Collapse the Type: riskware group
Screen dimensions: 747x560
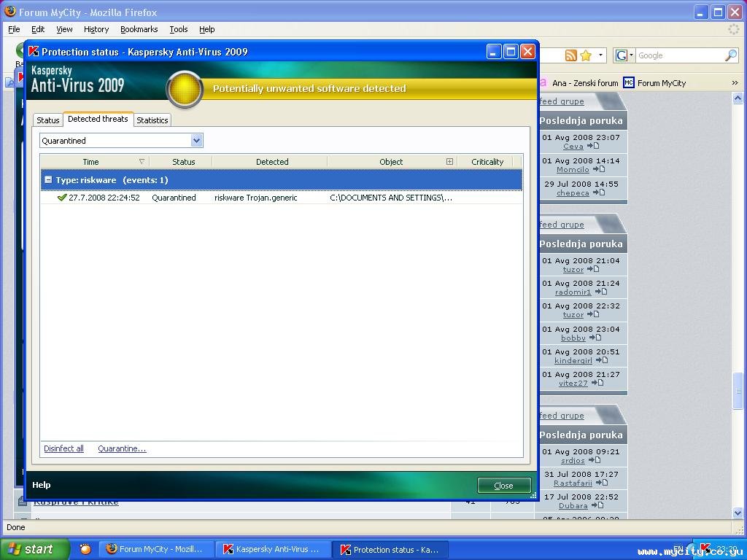(48, 180)
